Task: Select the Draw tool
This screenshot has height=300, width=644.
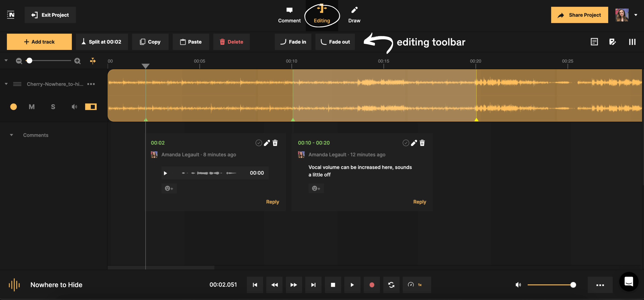Action: click(354, 15)
